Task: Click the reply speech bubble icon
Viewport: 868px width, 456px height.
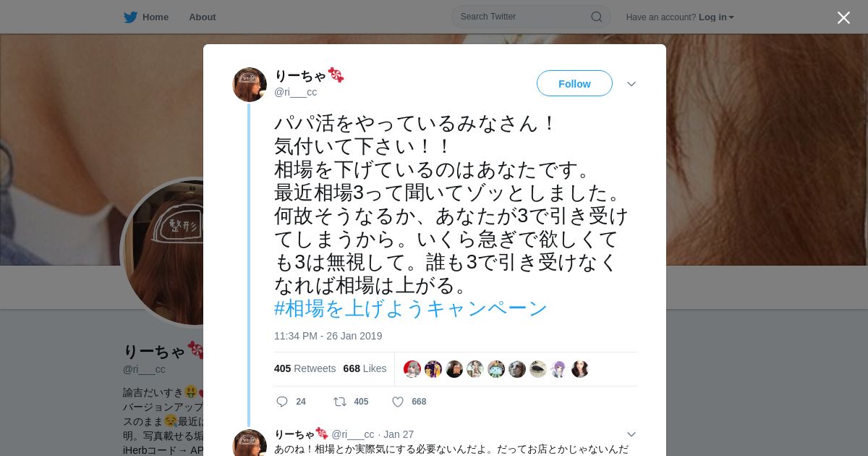Action: 282,402
